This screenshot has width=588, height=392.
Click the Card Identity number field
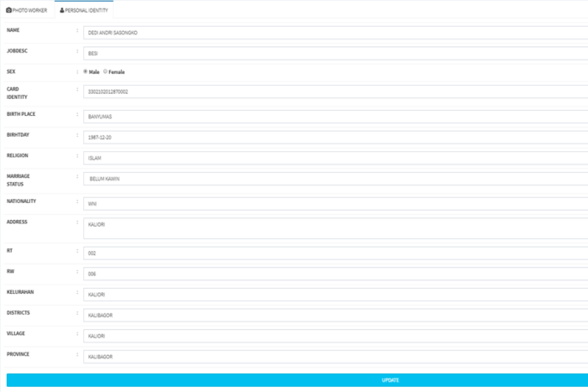pyautogui.click(x=336, y=91)
